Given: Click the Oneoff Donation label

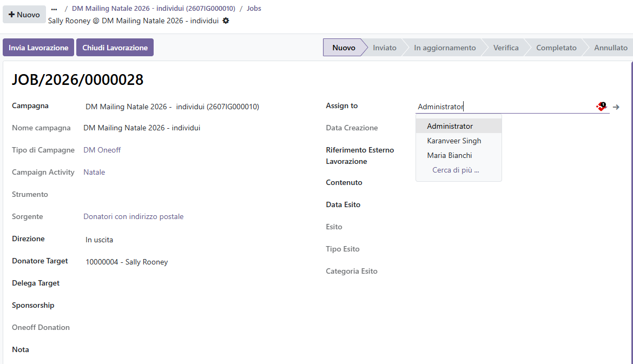Looking at the screenshot, I should [41, 328].
